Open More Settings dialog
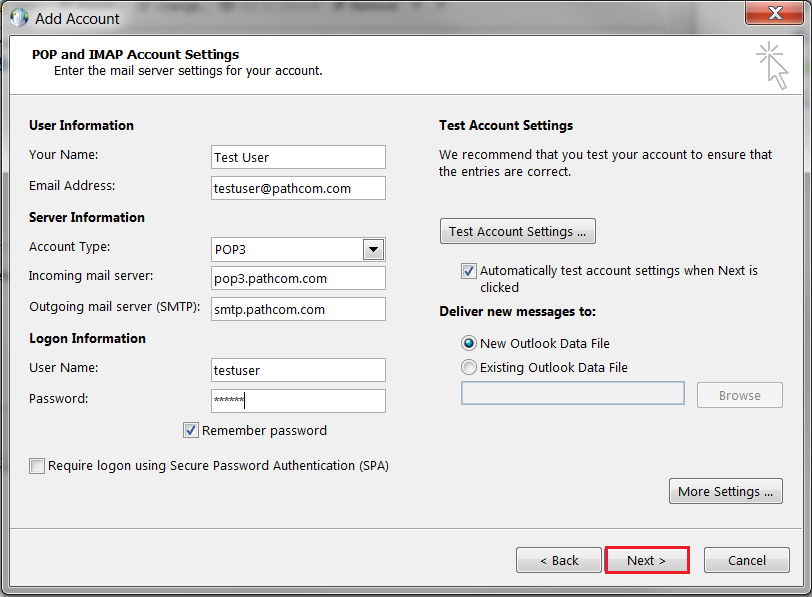The height and width of the screenshot is (597, 812). click(725, 491)
